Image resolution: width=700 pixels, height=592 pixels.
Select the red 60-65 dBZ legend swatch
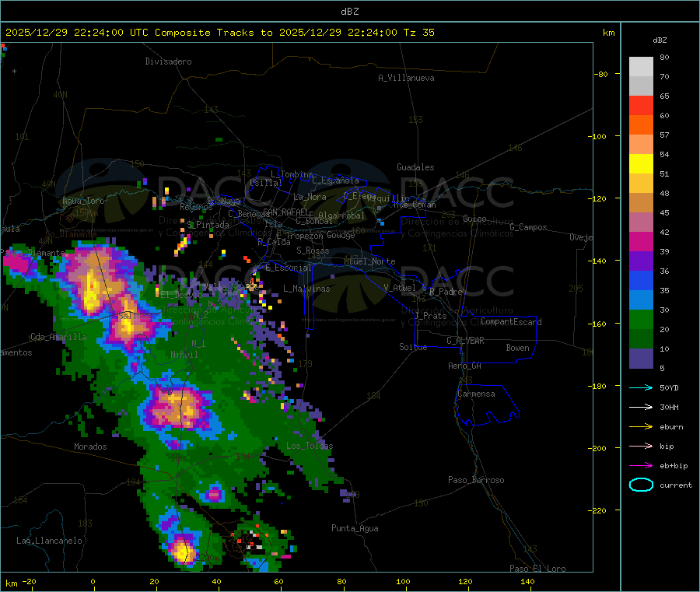click(641, 105)
